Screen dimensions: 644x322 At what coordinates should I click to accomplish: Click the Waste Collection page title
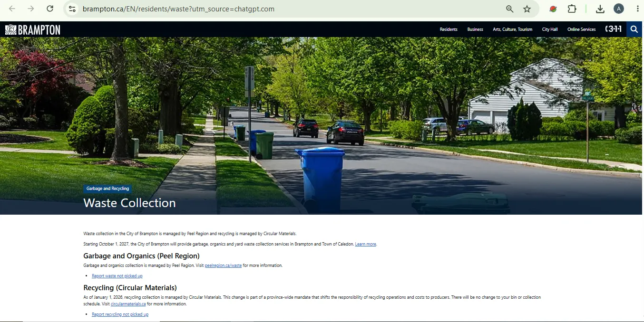coord(129,203)
